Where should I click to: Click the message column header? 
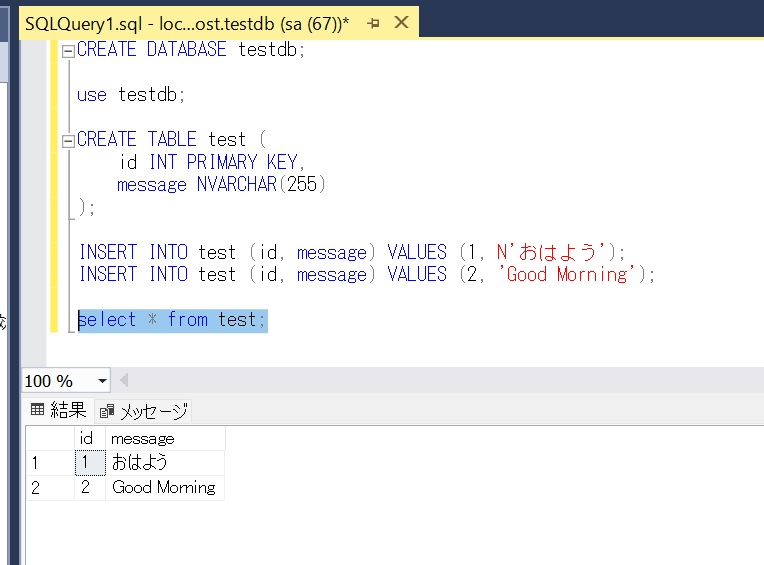(x=165, y=438)
